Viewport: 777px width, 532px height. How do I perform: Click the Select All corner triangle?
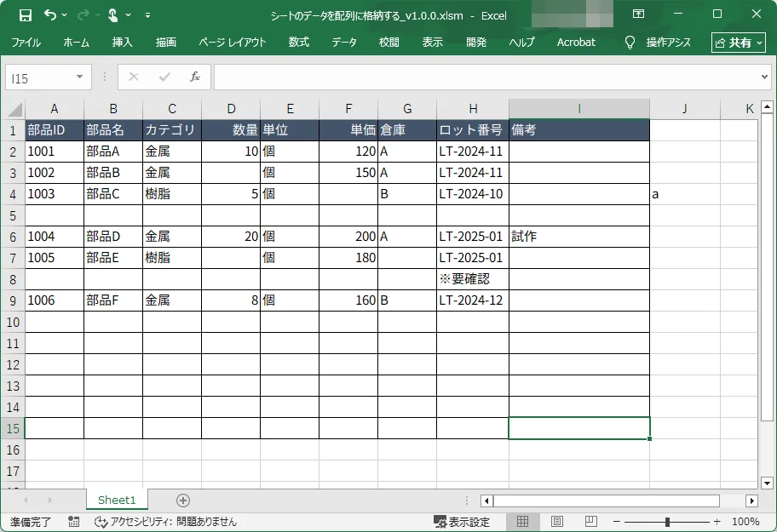(13, 109)
